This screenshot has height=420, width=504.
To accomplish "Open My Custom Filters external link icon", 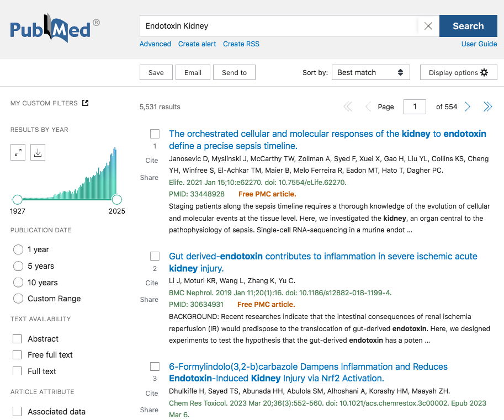I will (x=85, y=103).
